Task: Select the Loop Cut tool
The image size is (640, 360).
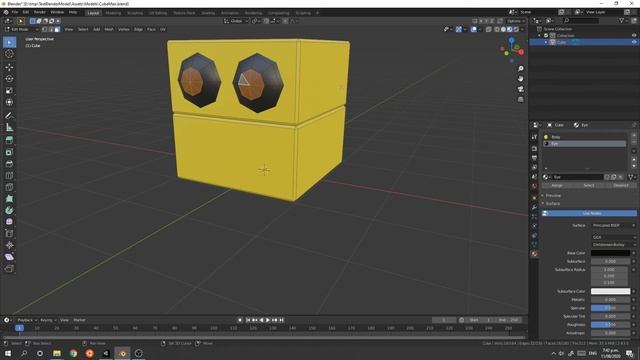Action: [9, 176]
